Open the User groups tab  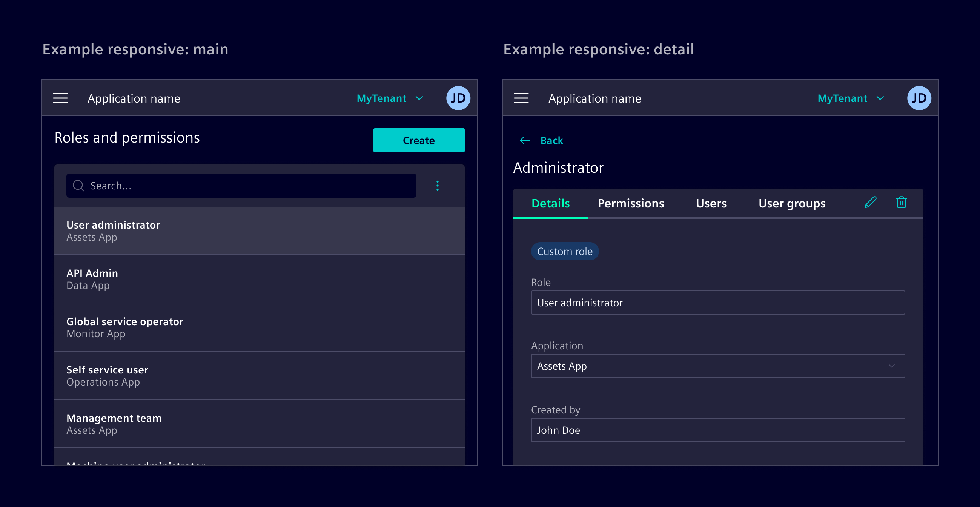click(x=791, y=203)
